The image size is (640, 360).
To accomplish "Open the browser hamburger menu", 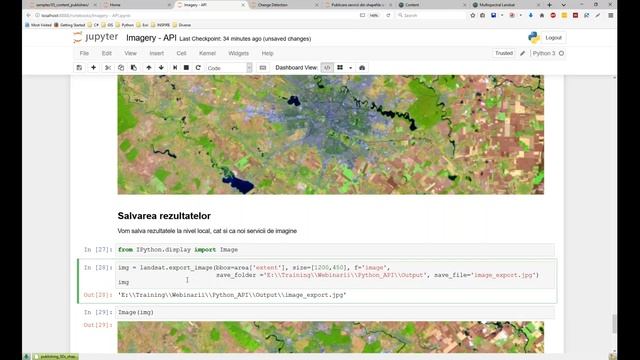I will click(611, 16).
